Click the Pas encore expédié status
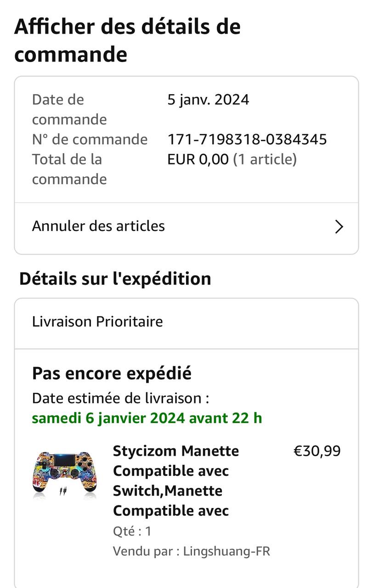 point(112,373)
